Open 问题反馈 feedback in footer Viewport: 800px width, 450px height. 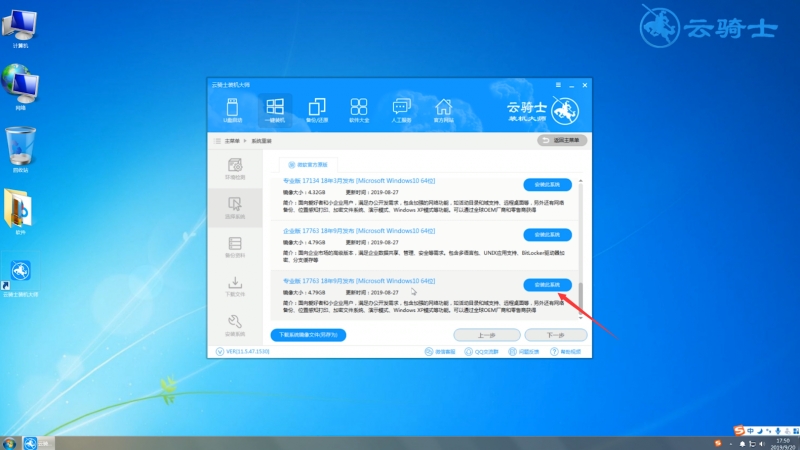524,352
